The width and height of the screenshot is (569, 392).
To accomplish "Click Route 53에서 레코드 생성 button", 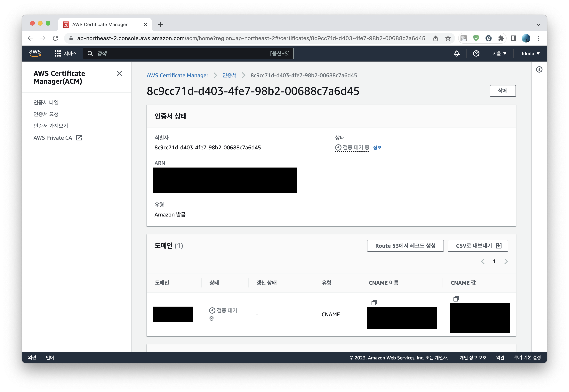I will point(405,246).
